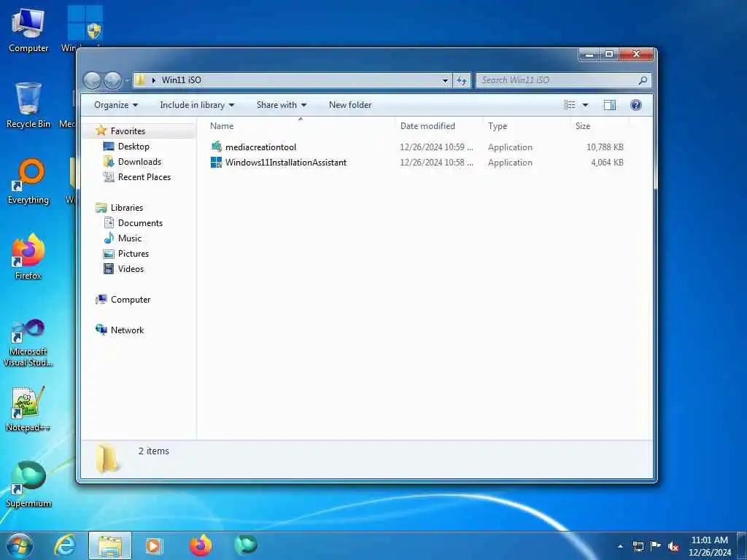The width and height of the screenshot is (747, 560).
Task: Open the Music library
Action: click(x=130, y=238)
